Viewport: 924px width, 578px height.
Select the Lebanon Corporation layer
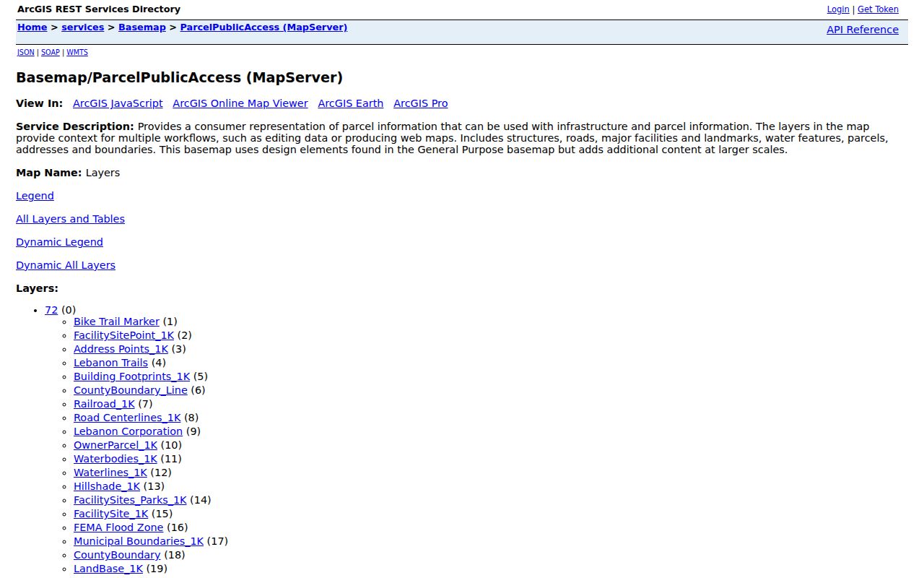[128, 431]
